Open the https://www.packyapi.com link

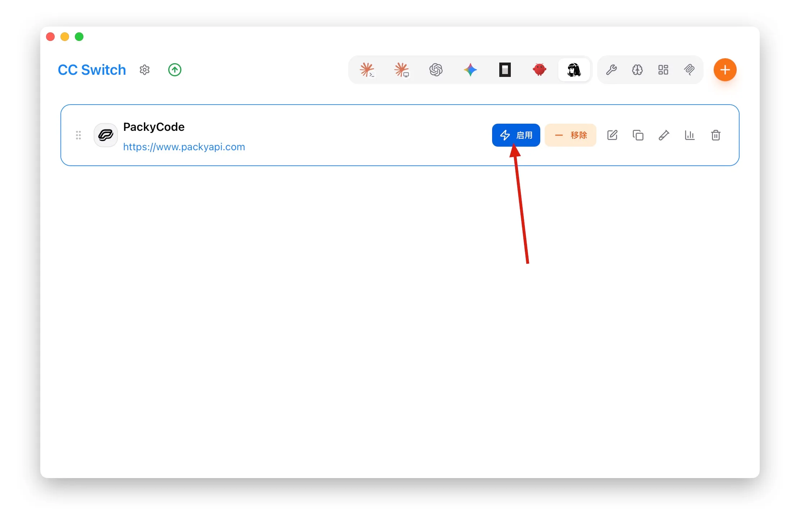pos(184,147)
